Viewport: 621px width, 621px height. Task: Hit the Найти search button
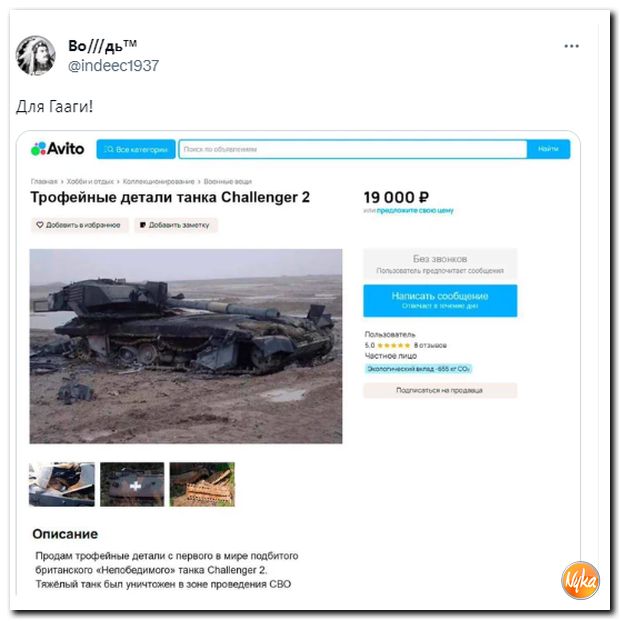548,149
